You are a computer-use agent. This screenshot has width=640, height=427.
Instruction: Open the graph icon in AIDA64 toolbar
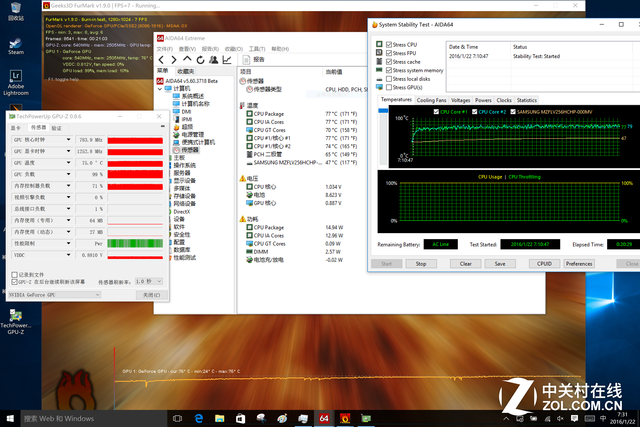point(227,60)
